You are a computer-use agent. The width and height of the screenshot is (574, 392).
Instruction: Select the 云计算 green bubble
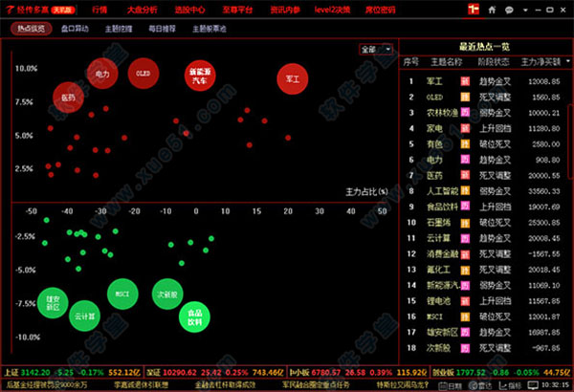pyautogui.click(x=85, y=315)
